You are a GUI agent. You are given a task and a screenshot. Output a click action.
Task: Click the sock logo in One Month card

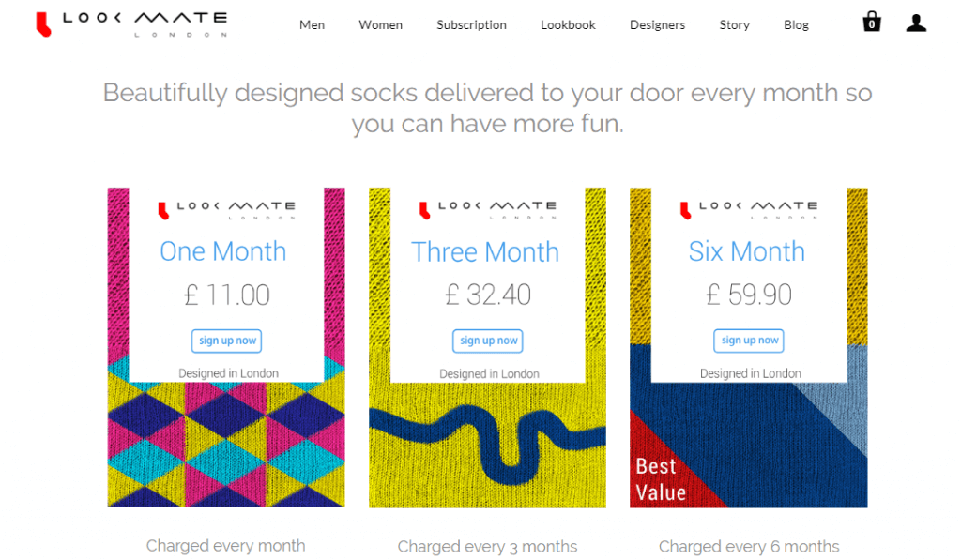pos(226,209)
